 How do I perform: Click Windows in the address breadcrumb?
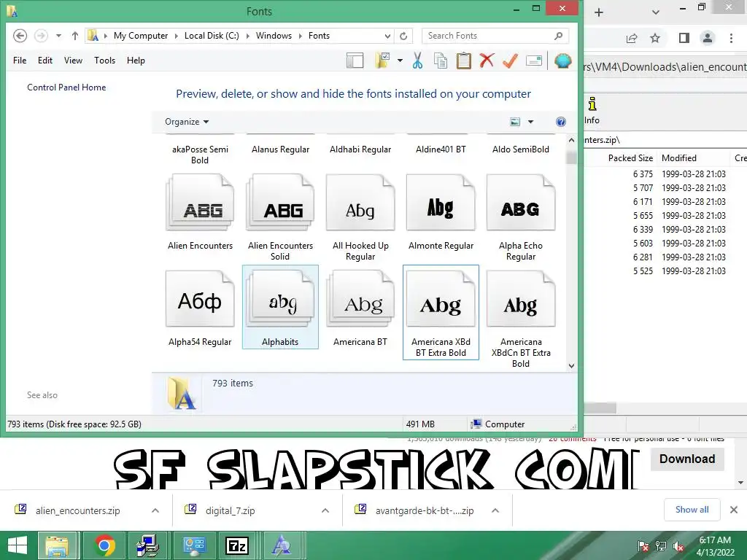click(274, 36)
